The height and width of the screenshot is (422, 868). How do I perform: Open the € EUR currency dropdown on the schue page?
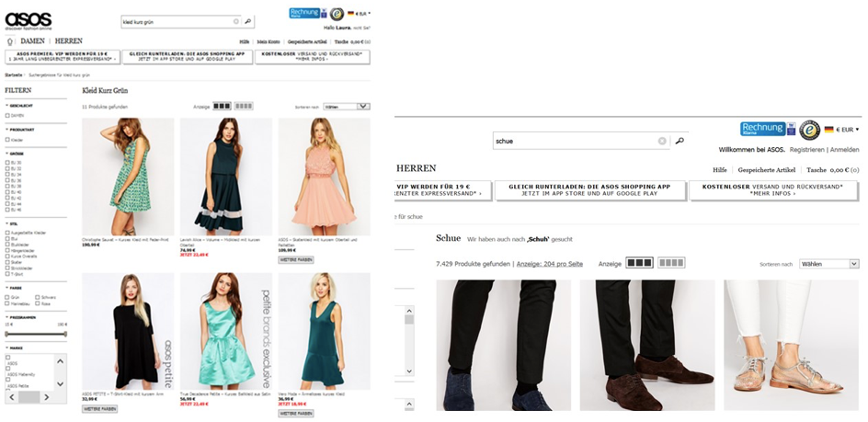847,130
